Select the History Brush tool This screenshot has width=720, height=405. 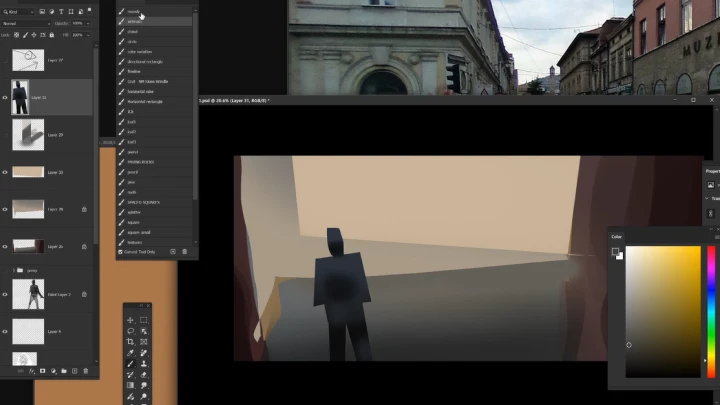coord(130,375)
